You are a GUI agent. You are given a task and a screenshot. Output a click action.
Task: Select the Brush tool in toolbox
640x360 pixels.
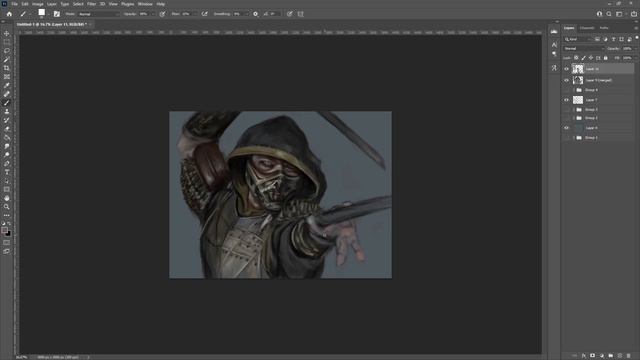pyautogui.click(x=7, y=103)
